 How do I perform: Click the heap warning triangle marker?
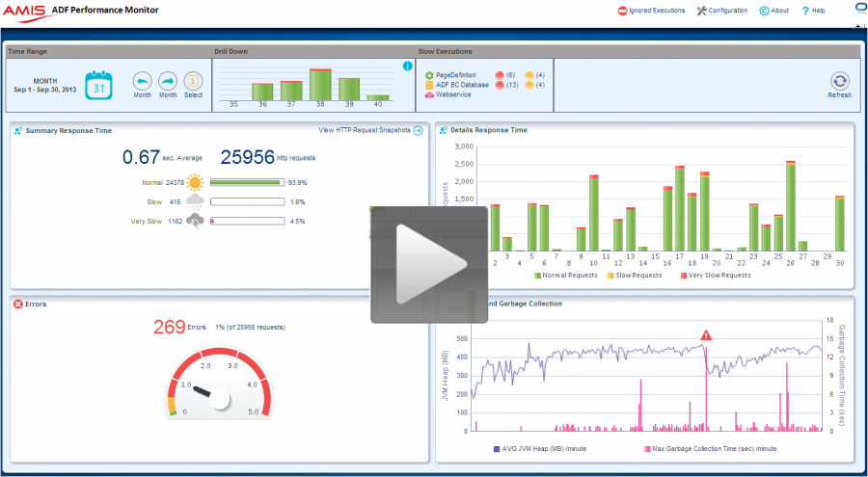click(x=706, y=335)
